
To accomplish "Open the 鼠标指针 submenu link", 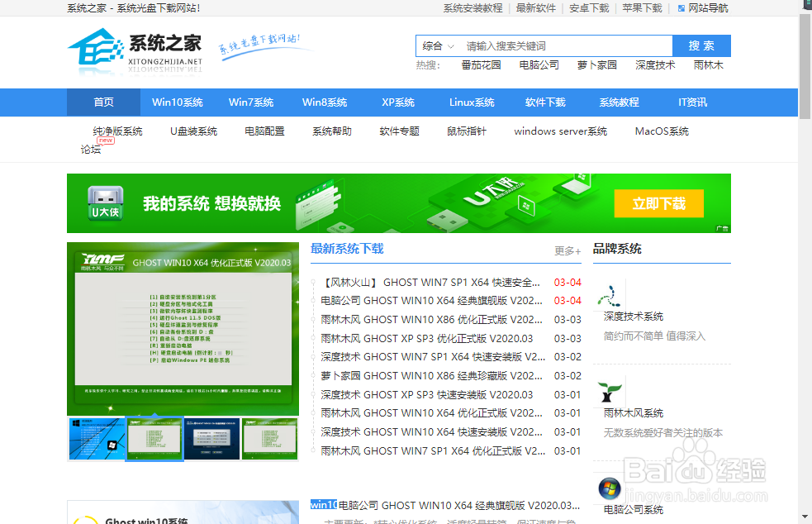I will coord(467,131).
